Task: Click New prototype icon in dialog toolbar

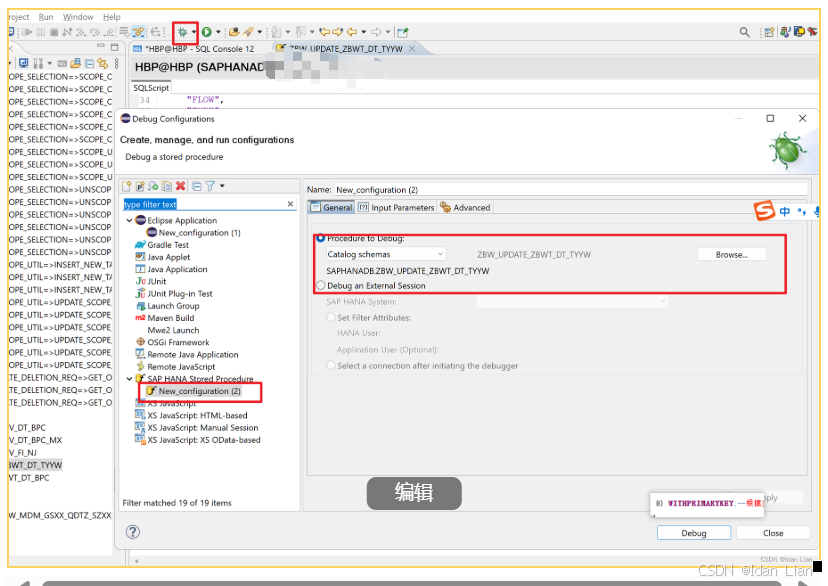Action: click(x=140, y=186)
